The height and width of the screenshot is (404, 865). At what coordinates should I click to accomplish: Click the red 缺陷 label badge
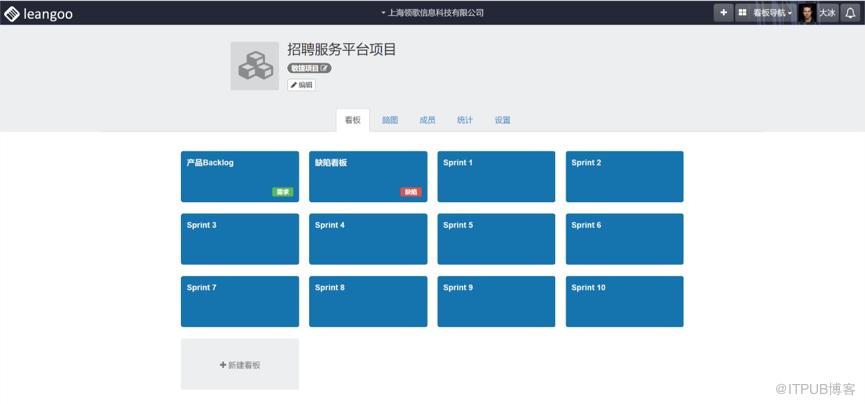click(410, 192)
